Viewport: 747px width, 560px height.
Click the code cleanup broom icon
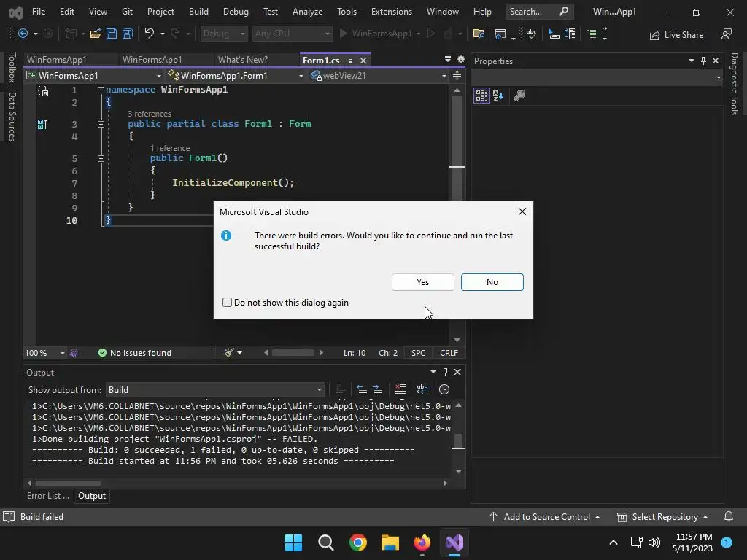pyautogui.click(x=230, y=353)
